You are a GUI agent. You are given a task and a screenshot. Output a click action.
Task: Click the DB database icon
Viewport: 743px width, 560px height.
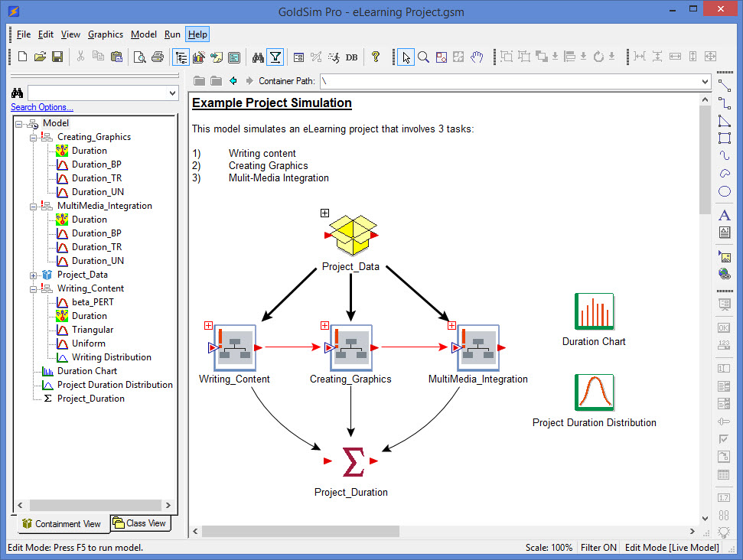pos(351,57)
